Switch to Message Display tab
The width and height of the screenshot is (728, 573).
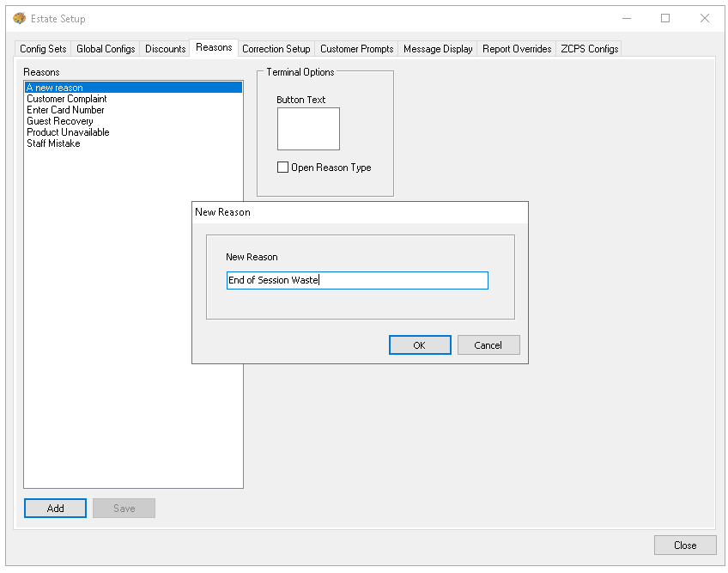pos(438,49)
